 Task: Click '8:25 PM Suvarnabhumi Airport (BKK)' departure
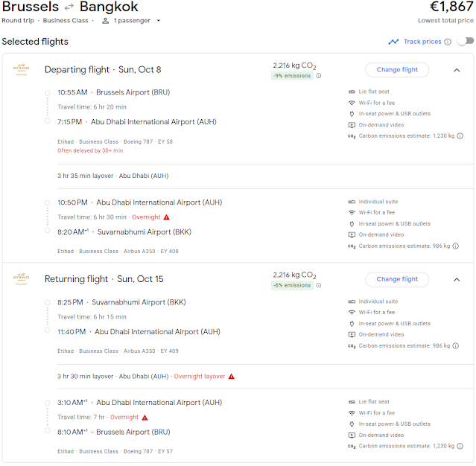121,302
